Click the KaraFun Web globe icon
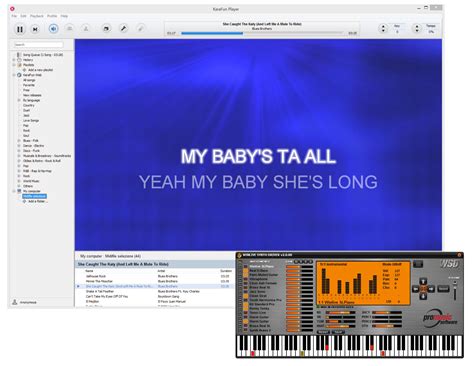Image resolution: width=474 pixels, height=366 pixels. pyautogui.click(x=19, y=75)
